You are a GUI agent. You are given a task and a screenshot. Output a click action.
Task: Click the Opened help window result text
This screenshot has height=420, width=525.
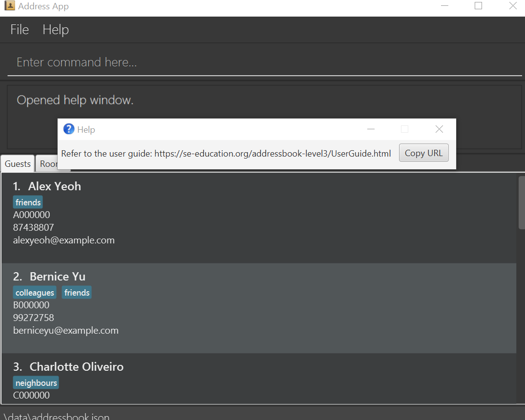[75, 100]
